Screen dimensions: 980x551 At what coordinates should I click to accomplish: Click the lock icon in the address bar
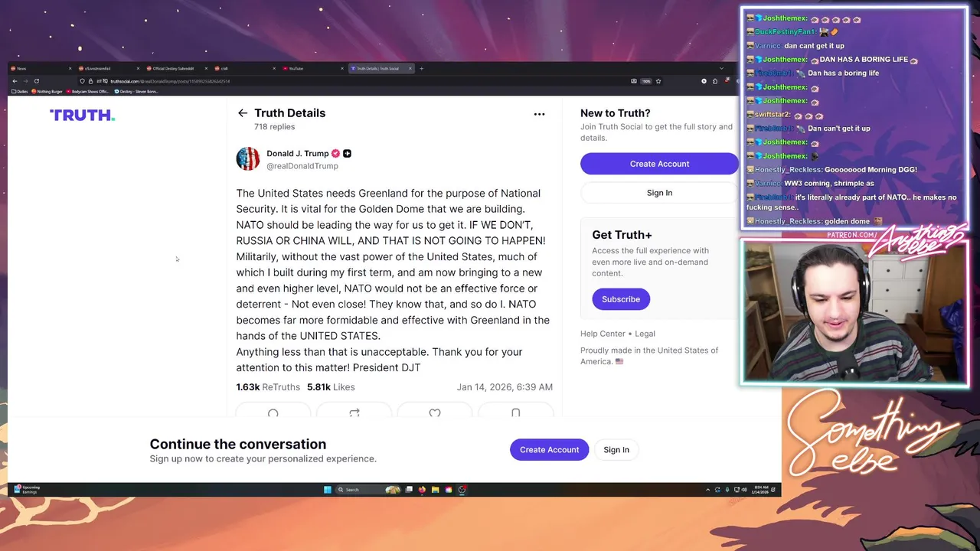pos(90,81)
